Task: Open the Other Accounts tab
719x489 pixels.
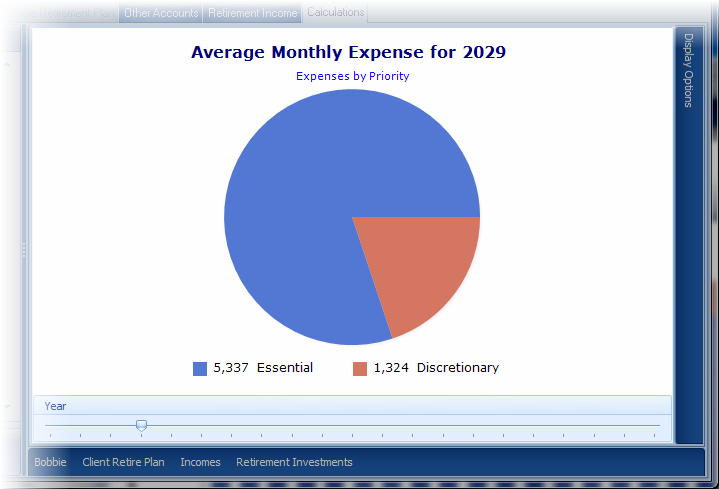Action: pyautogui.click(x=161, y=13)
